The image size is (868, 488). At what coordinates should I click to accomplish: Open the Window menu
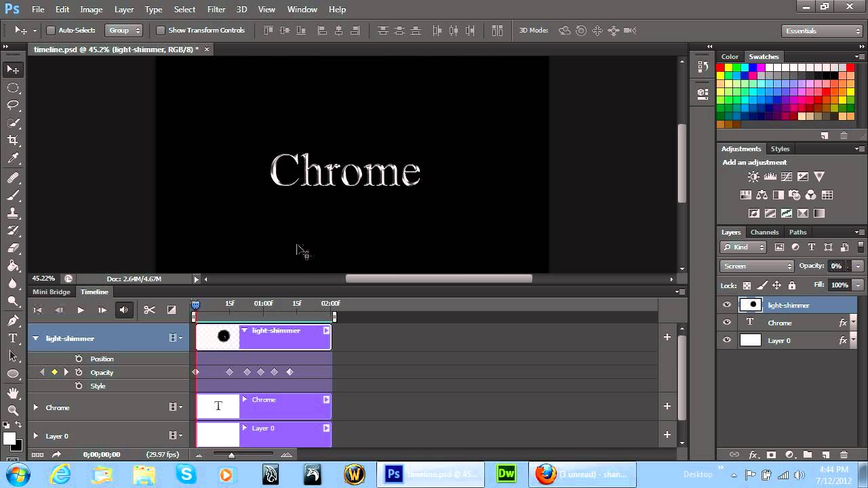[x=302, y=9]
